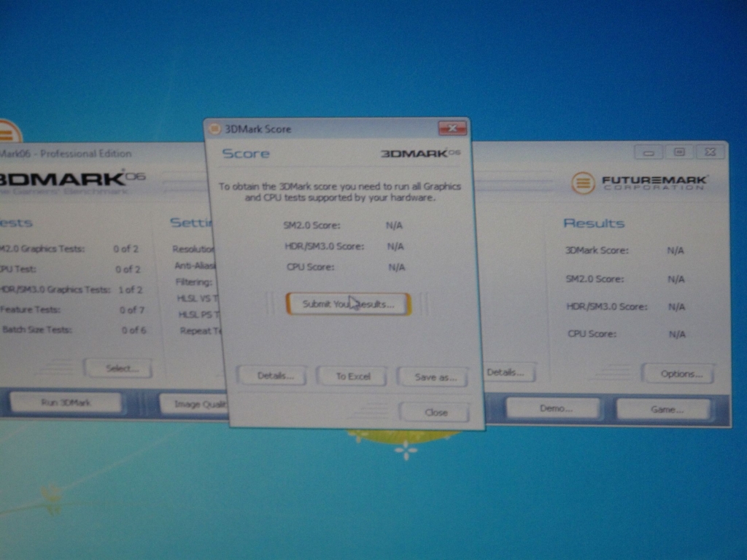
Task: Click the Close button in the Score dialog
Action: [x=436, y=413]
